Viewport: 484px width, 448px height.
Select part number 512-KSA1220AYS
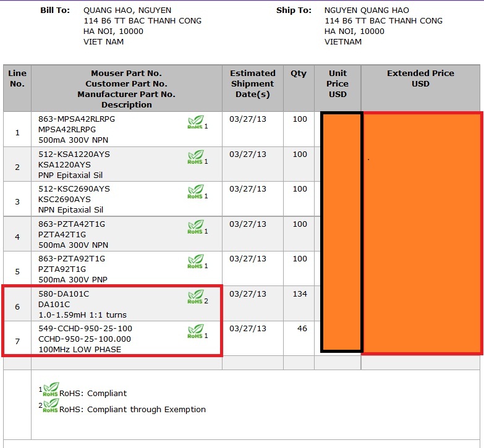click(74, 154)
